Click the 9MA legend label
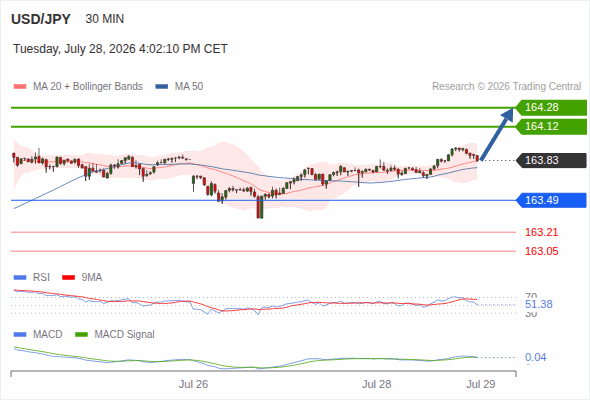 tap(92, 278)
